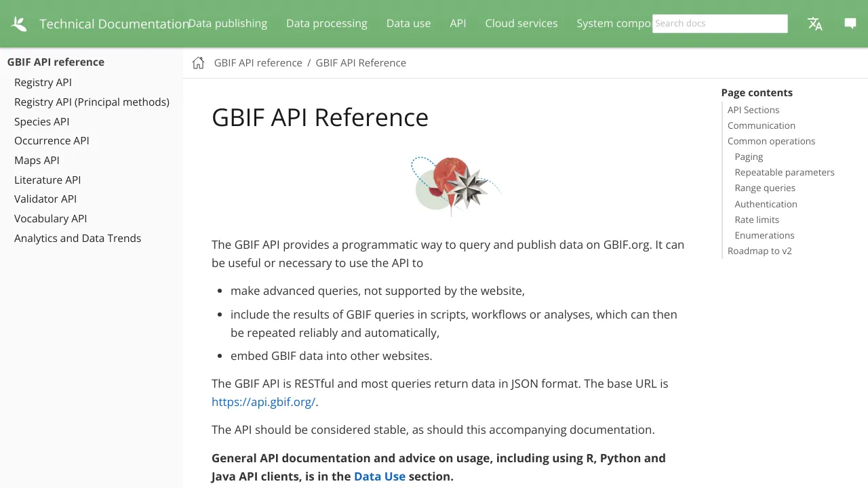This screenshot has width=868, height=488.
Task: Open the Data use menu
Action: [408, 23]
